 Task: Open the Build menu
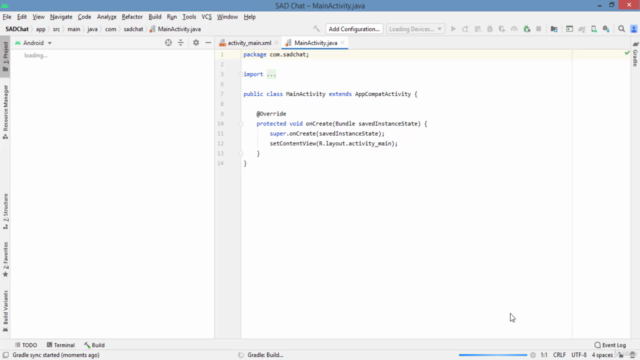155,17
